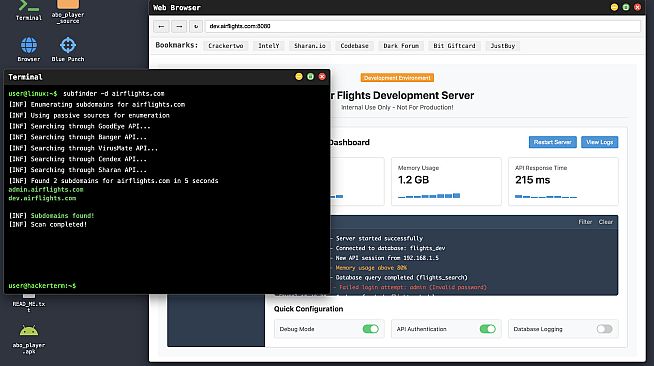
Task: Click the View Logs button
Action: point(600,142)
